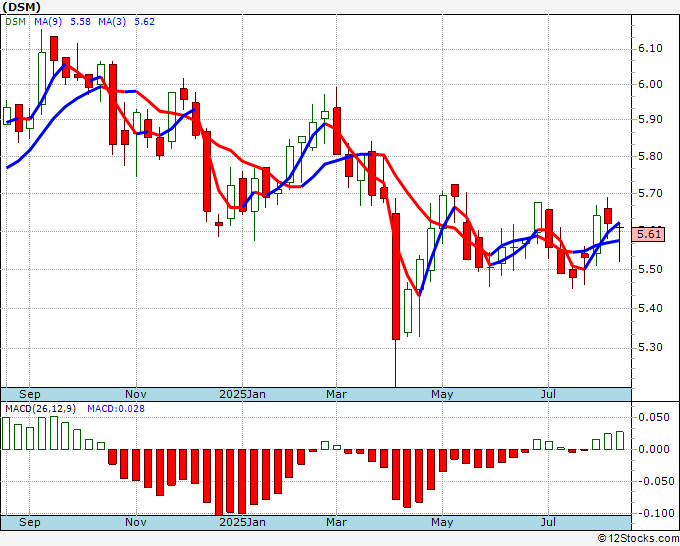Select the MACD:0.028 value label
Screen dimensions: 680x546
(x=116, y=409)
